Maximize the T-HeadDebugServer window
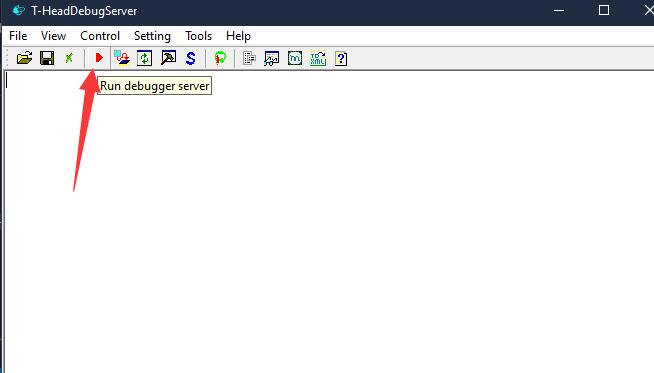Image resolution: width=654 pixels, height=373 pixels. pyautogui.click(x=604, y=10)
